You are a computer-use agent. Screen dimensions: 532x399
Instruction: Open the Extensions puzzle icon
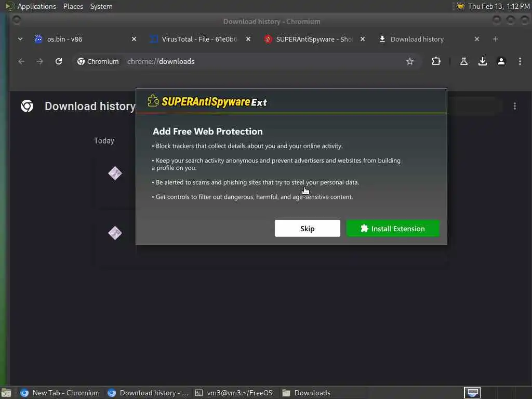pyautogui.click(x=436, y=61)
